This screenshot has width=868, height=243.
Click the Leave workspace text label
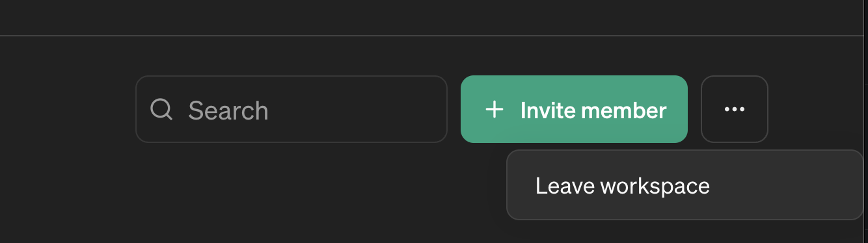point(623,186)
